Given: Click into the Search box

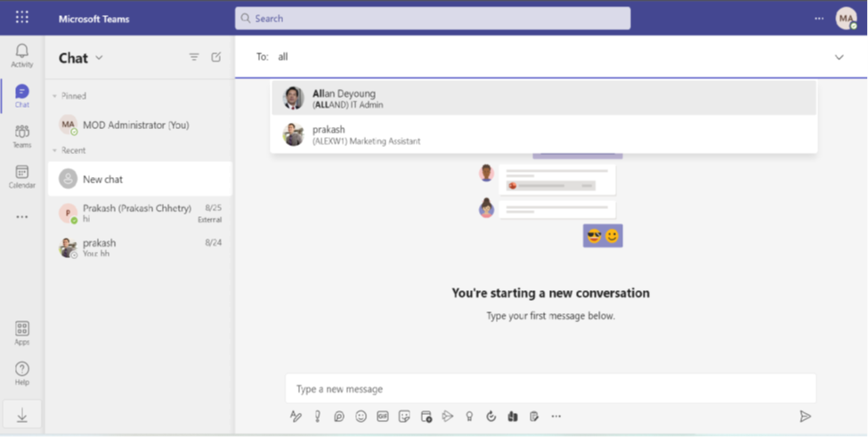Looking at the screenshot, I should click(433, 19).
